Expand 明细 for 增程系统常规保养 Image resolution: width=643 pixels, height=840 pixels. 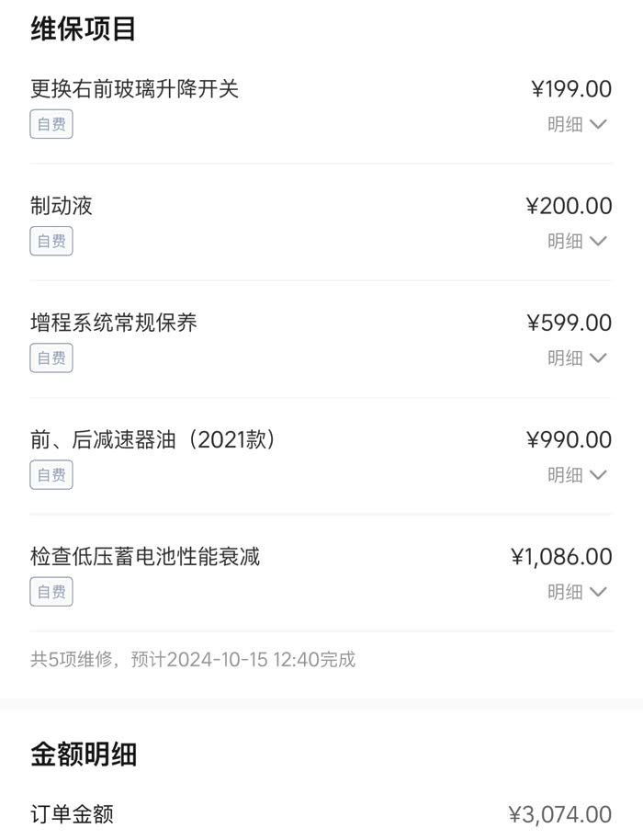[x=578, y=358]
